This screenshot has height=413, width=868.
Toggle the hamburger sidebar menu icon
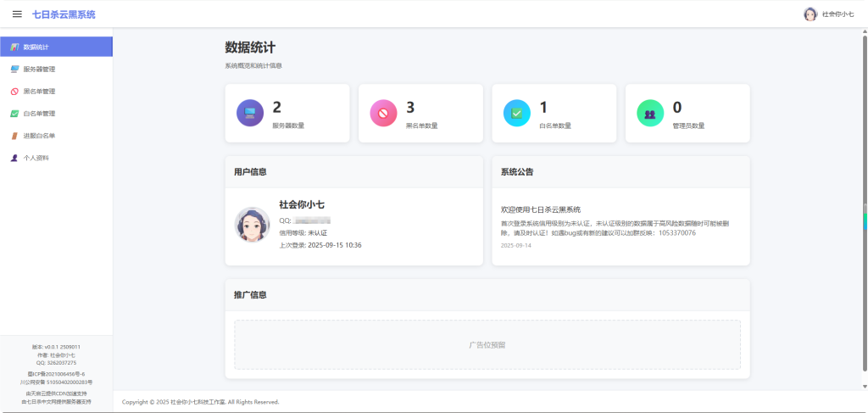tap(17, 14)
